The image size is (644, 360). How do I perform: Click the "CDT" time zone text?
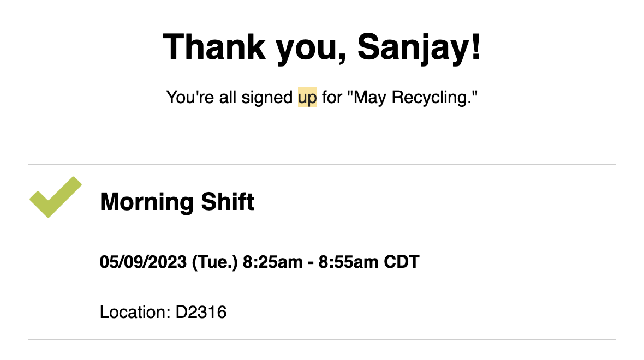coord(402,262)
